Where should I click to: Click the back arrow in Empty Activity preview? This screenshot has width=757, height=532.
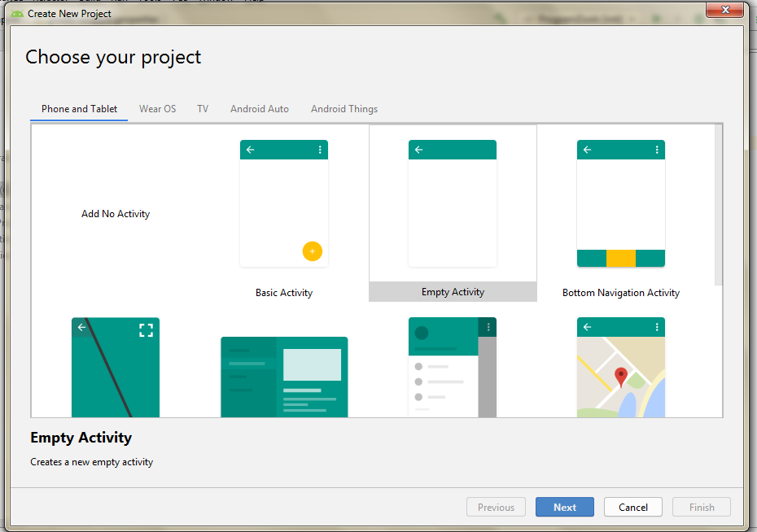point(418,150)
